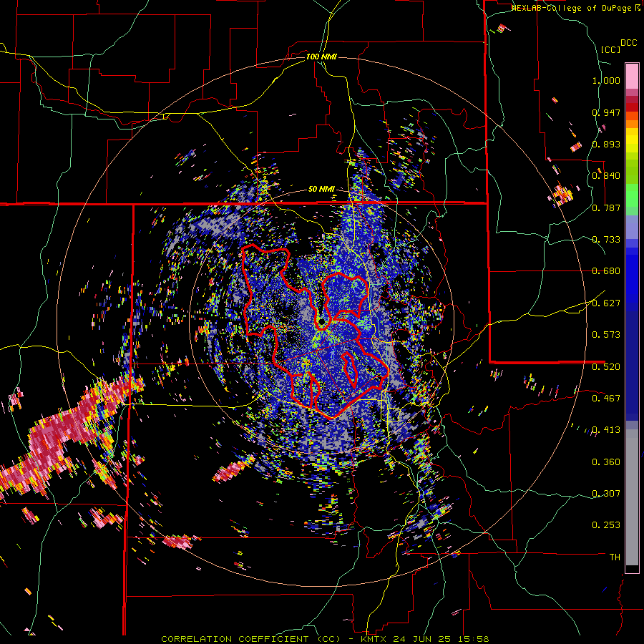This screenshot has width=644, height=644.
Task: Click the 0.840 legend value
Action: point(606,176)
